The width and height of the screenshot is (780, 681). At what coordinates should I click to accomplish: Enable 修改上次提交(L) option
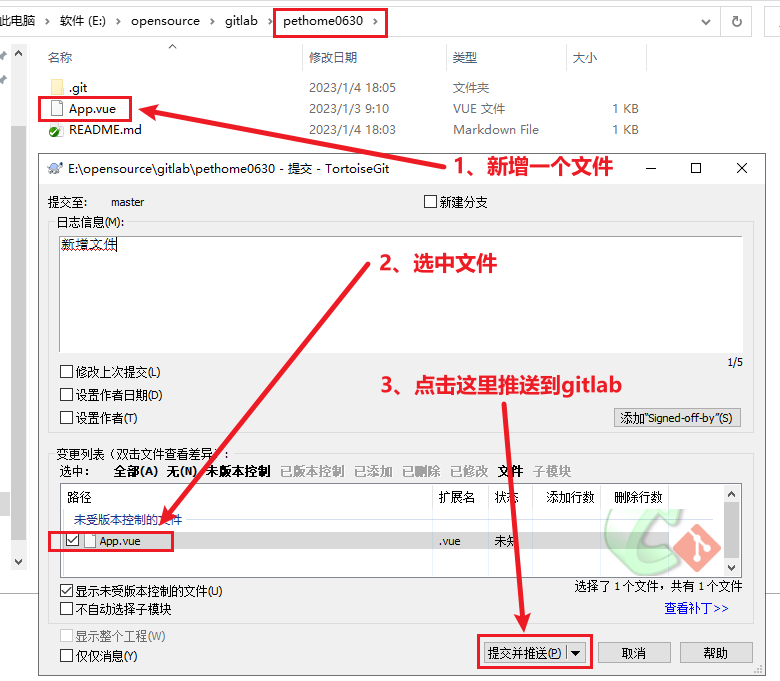tap(66, 372)
